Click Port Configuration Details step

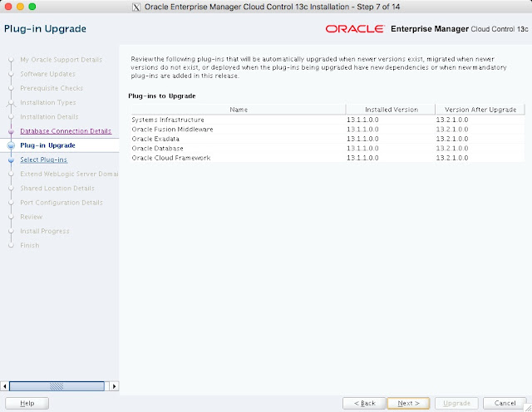click(62, 203)
